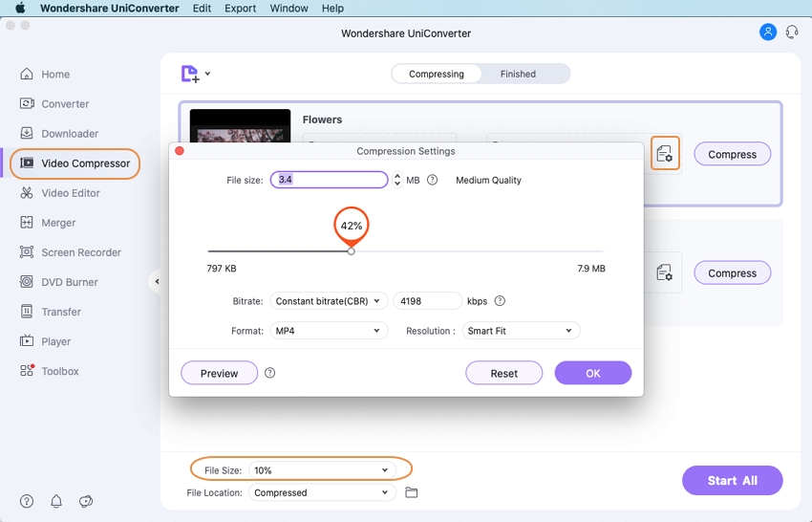
Task: Click the bitrate info question icon
Action: click(500, 301)
